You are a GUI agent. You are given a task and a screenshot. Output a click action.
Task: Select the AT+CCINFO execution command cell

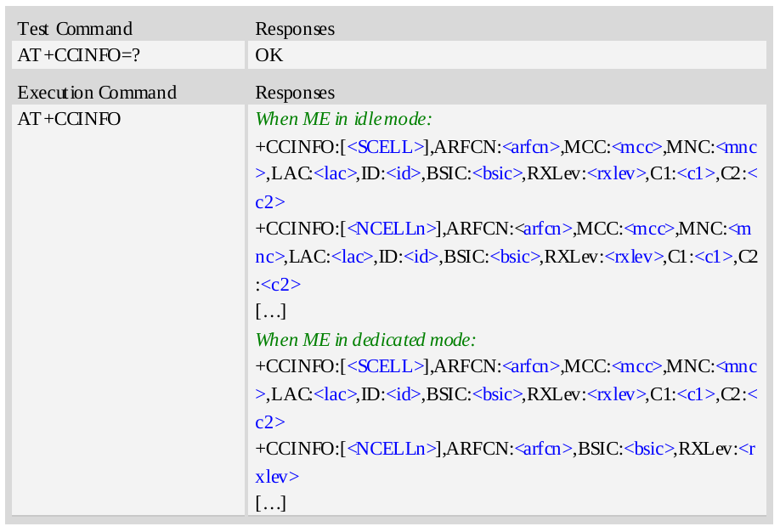pos(69,119)
